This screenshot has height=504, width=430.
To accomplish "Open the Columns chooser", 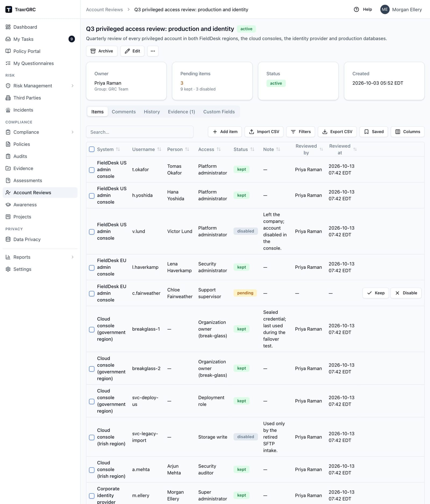I will [407, 132].
